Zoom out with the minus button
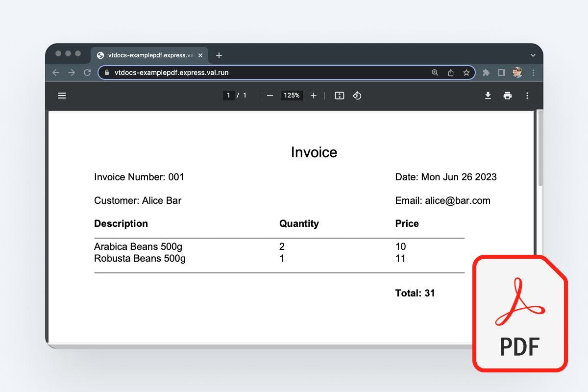Image resolution: width=588 pixels, height=392 pixels. tap(269, 96)
